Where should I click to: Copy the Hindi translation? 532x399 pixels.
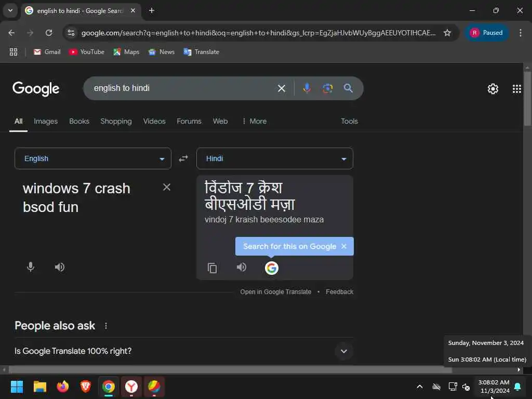click(x=212, y=268)
